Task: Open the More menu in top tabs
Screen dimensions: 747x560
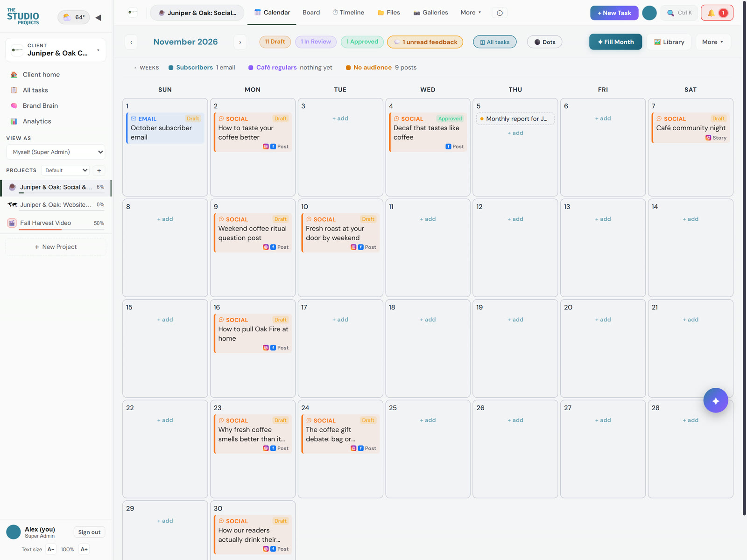Action: pos(471,13)
